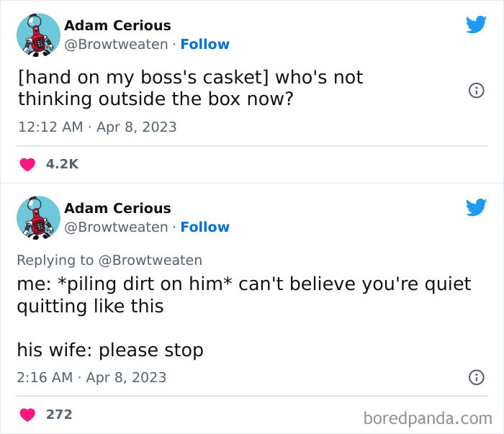View the 272 likes count

coord(59,415)
